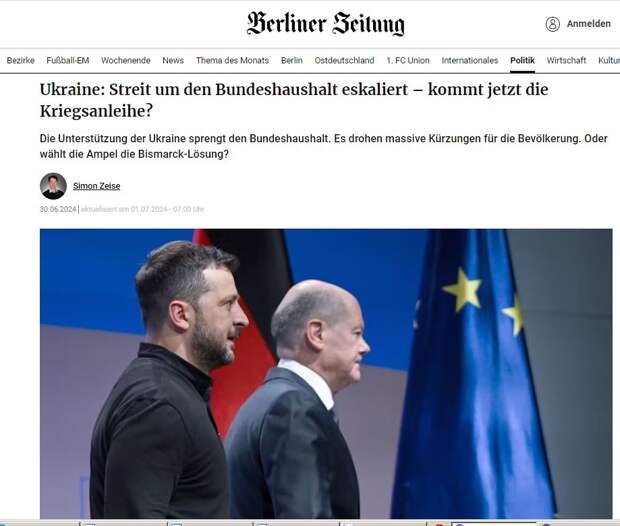Go to the Fußball-EM section
The width and height of the screenshot is (620, 526).
68,61
